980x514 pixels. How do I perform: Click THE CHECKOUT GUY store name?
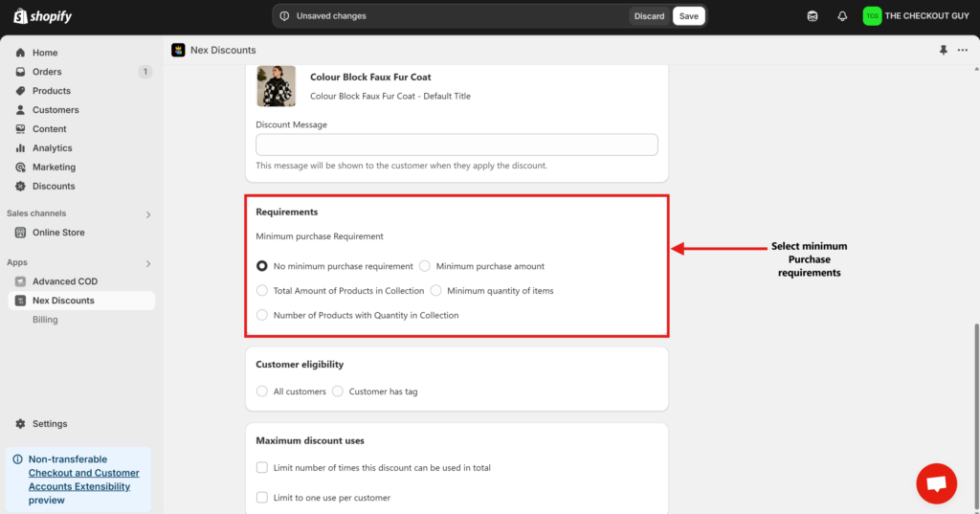pyautogui.click(x=926, y=16)
